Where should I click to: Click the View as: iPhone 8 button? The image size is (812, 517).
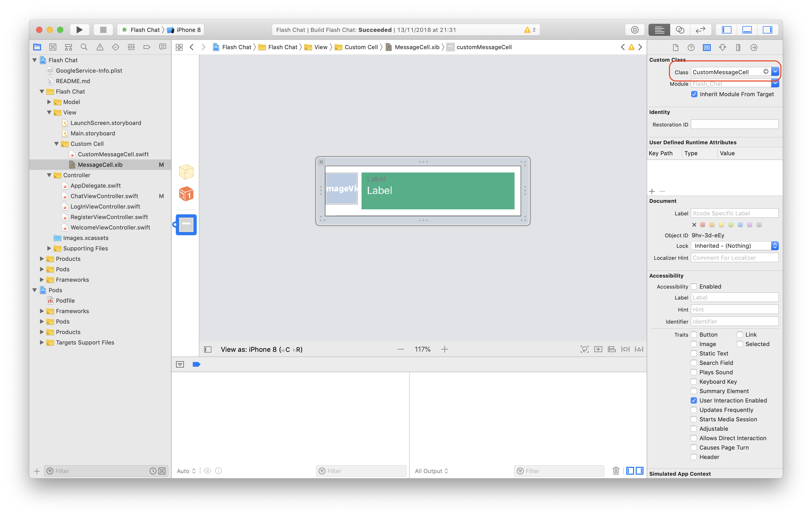click(x=261, y=349)
